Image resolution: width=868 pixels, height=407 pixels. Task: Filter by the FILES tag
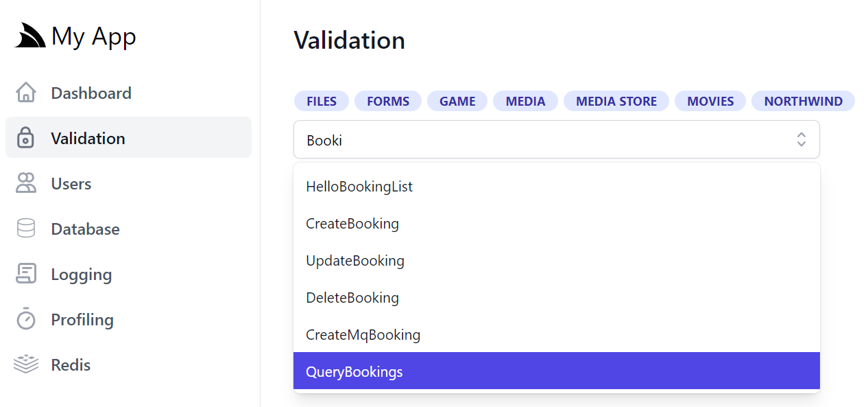pos(322,101)
